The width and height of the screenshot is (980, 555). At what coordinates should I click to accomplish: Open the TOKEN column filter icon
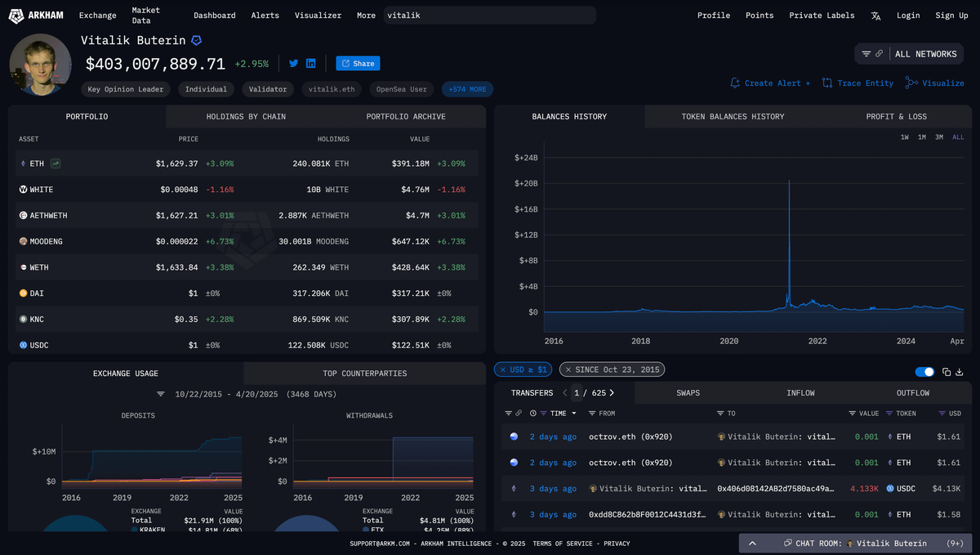tap(889, 414)
